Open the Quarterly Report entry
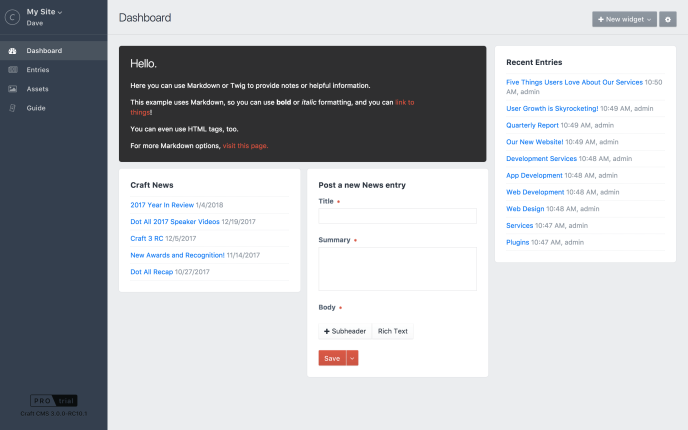Image resolution: width=688 pixels, height=430 pixels. point(532,125)
